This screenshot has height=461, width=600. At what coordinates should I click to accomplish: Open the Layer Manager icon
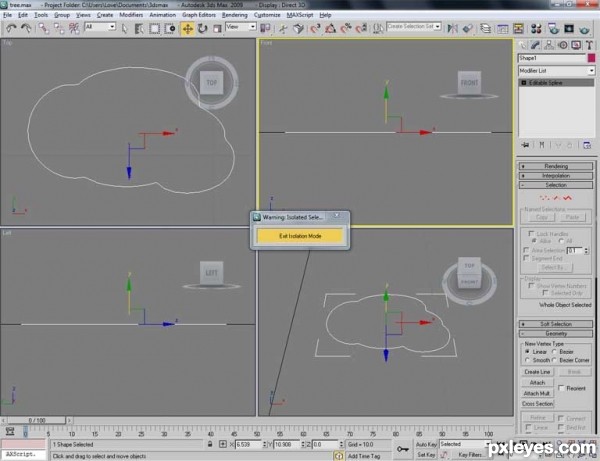coord(486,29)
